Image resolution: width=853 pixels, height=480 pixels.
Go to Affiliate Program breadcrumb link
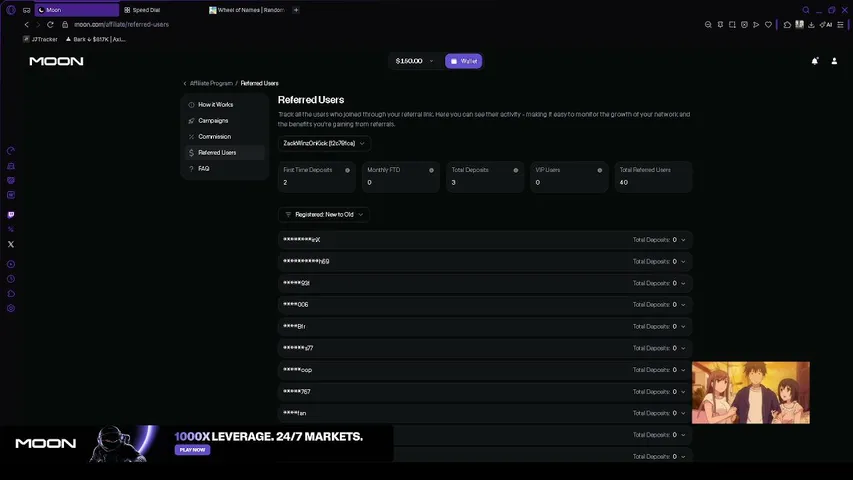pos(211,83)
